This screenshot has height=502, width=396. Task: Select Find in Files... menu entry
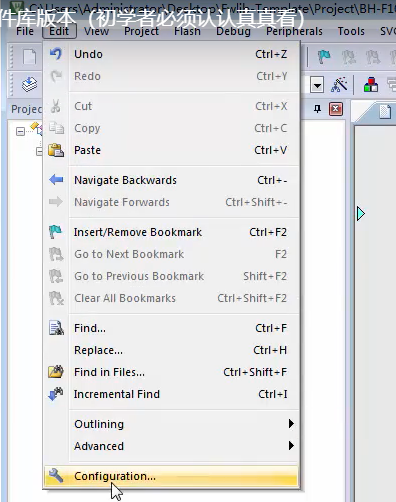171,372
